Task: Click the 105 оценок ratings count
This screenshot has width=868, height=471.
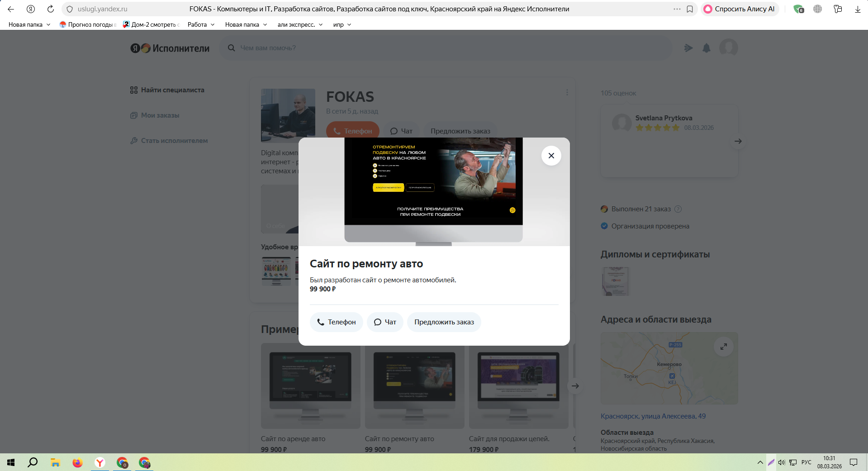Action: click(618, 93)
